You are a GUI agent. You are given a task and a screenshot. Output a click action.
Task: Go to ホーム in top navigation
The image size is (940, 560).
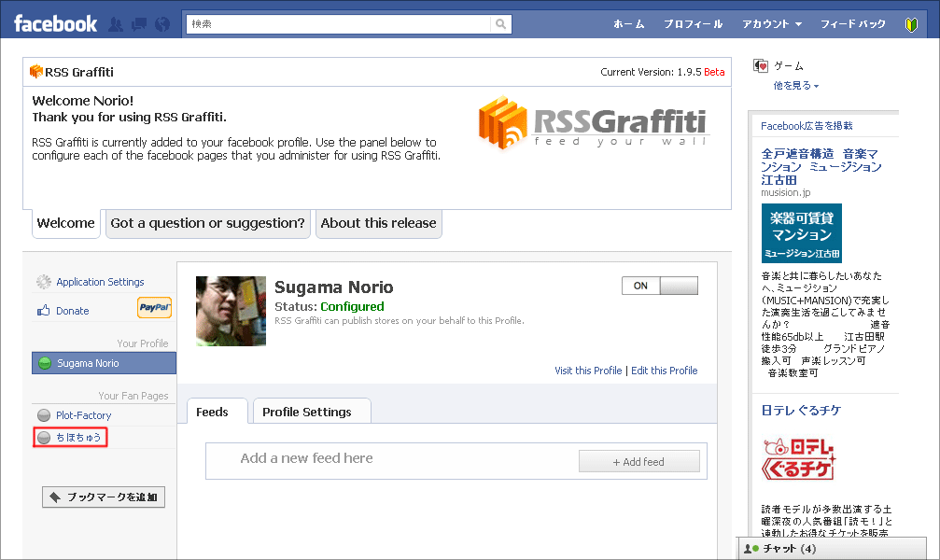(629, 24)
